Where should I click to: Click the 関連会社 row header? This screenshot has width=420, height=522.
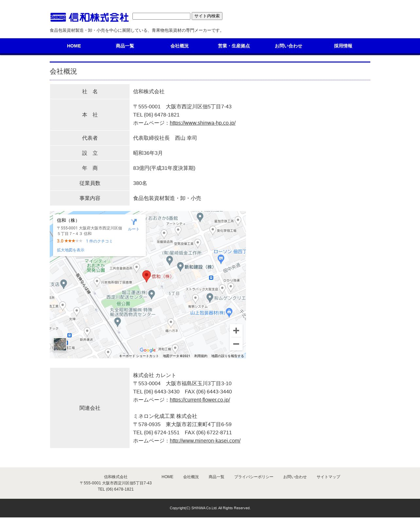coord(90,408)
